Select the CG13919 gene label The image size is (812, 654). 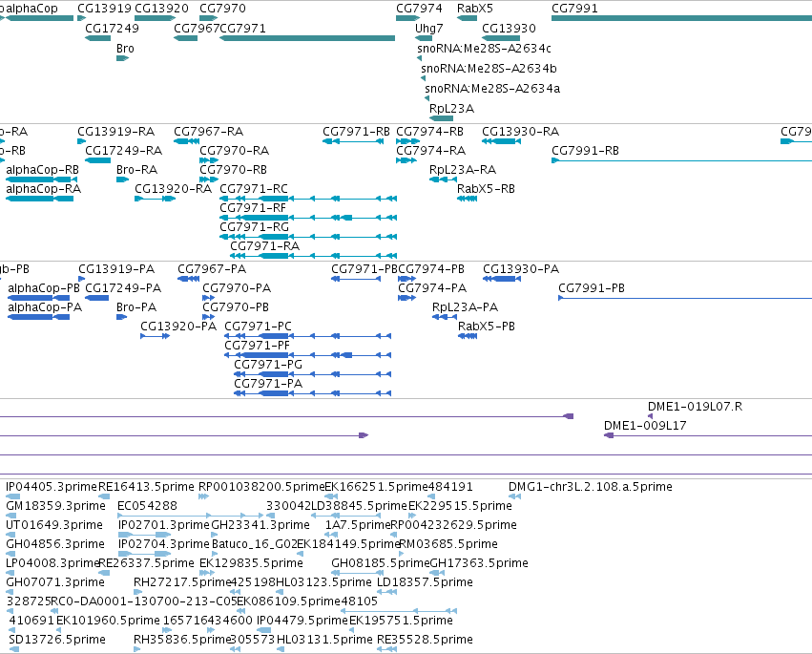point(105,9)
